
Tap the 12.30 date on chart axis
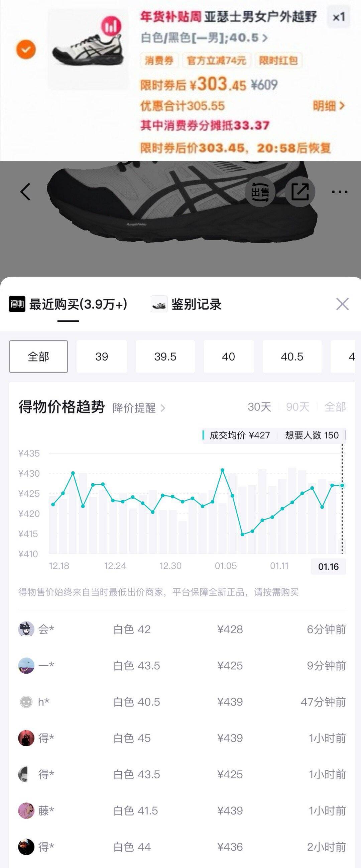(170, 566)
